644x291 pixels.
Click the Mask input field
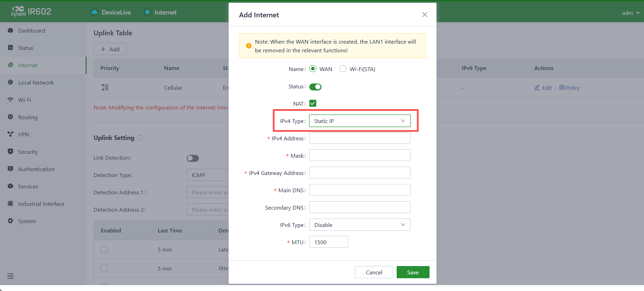coord(360,156)
